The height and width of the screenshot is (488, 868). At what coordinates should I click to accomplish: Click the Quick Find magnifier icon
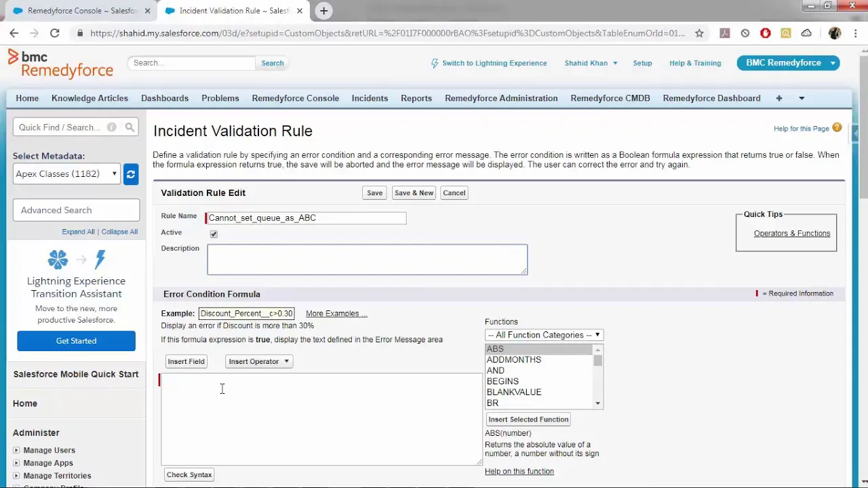pyautogui.click(x=130, y=127)
